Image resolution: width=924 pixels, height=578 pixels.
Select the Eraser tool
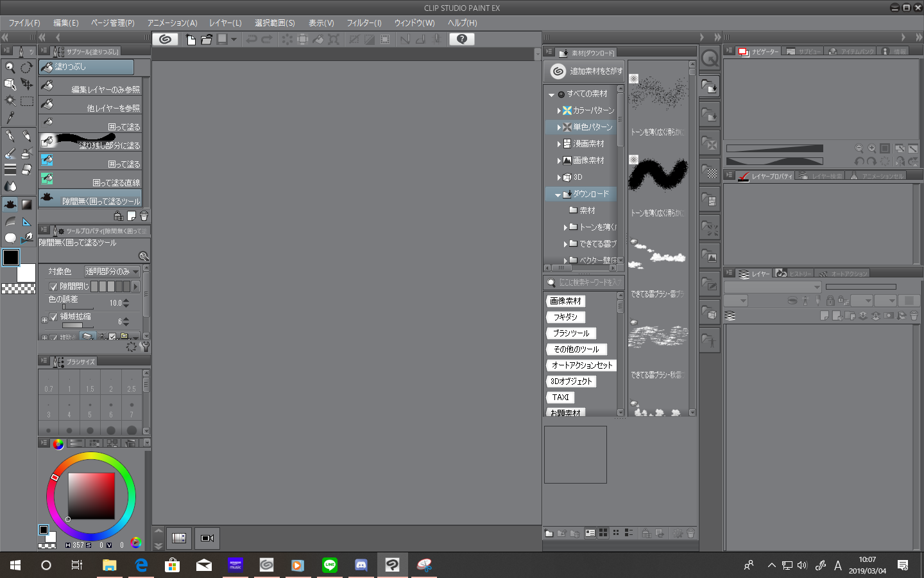26,170
